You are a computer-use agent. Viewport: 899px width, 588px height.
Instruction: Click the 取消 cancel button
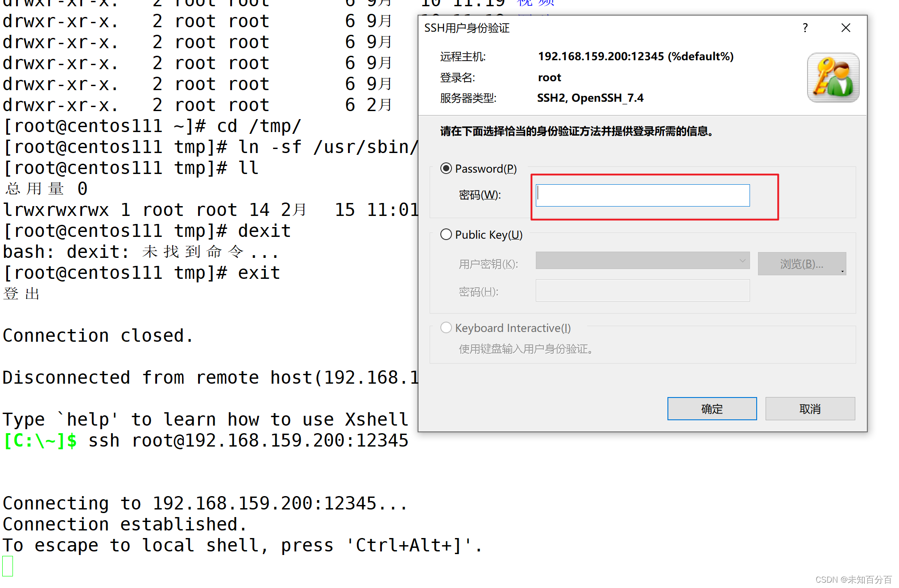pos(810,408)
